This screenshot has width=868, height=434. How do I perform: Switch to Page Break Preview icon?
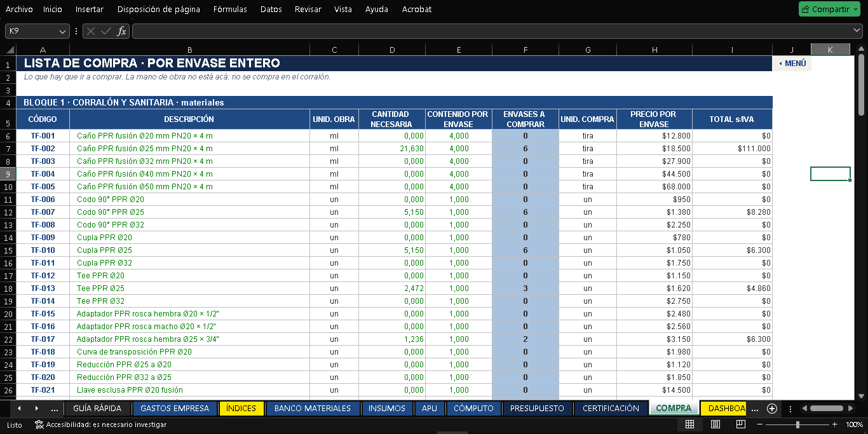coord(740,424)
